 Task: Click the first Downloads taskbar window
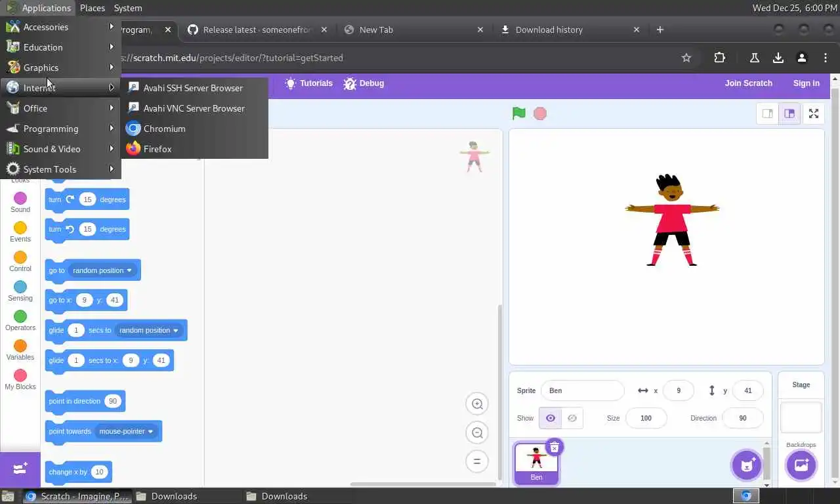(188, 496)
